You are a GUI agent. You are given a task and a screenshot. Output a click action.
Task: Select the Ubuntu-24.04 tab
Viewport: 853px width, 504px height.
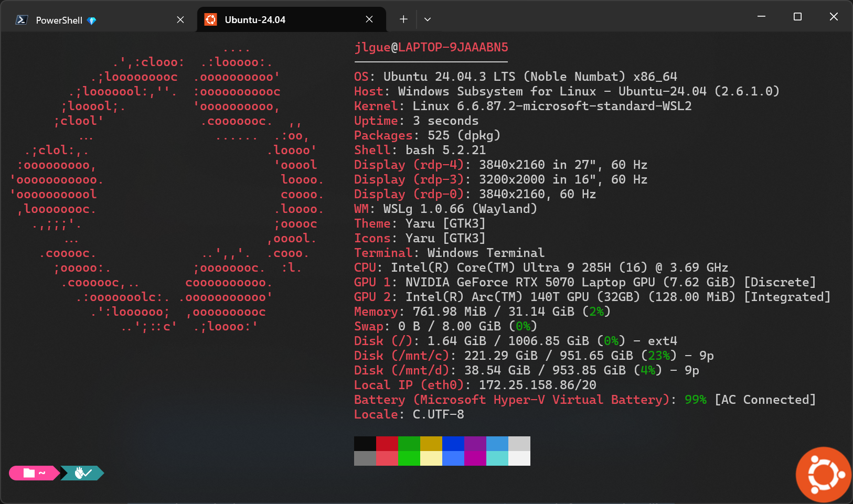click(x=255, y=19)
